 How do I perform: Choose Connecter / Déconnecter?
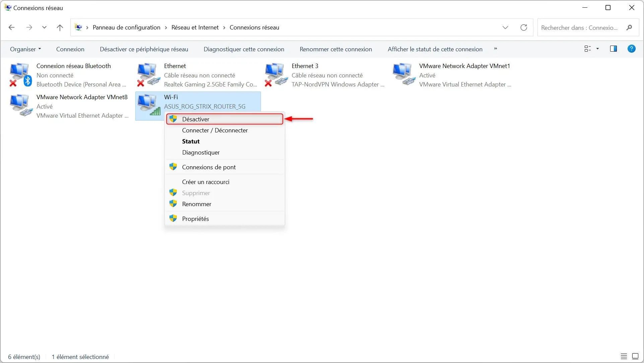pyautogui.click(x=224, y=130)
